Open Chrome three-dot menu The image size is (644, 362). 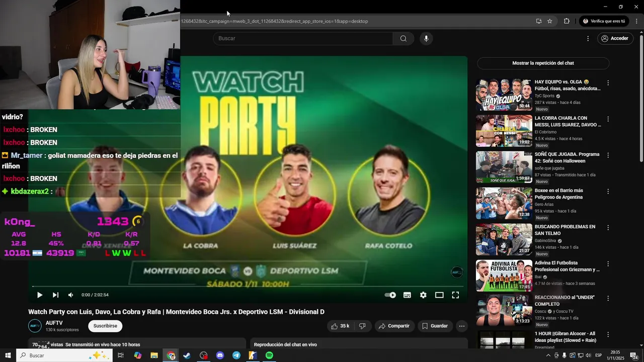637,21
